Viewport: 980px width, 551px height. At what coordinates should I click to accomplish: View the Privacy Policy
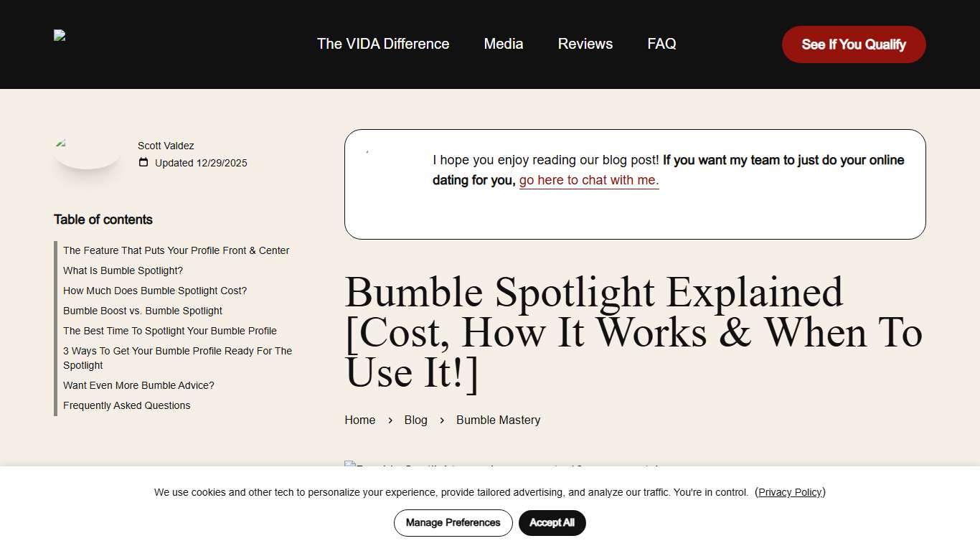pos(790,492)
